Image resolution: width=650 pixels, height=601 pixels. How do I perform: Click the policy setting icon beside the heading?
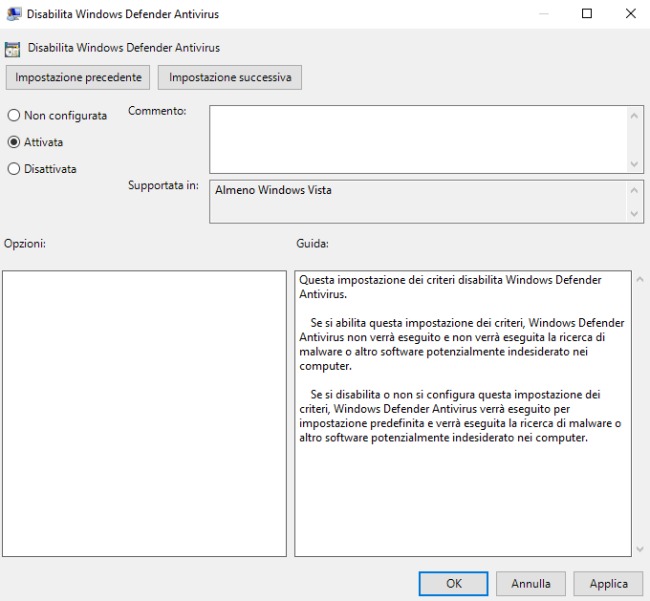[x=12, y=49]
